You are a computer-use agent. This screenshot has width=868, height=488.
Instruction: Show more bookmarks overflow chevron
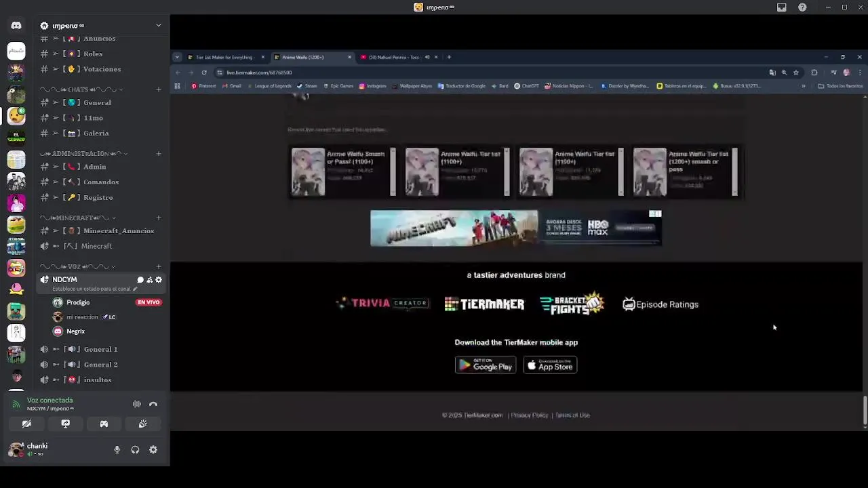point(804,86)
